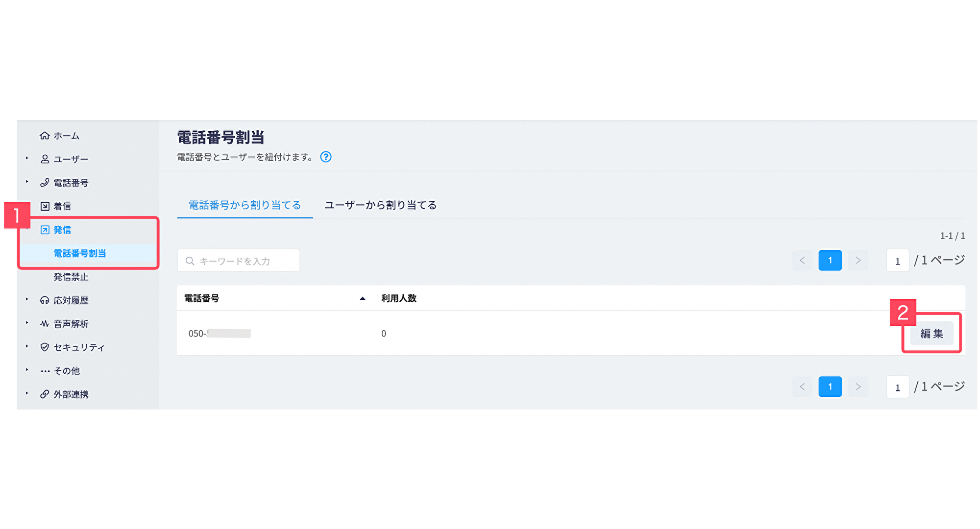
Task: Click the user person icon in the sidebar
Action: coord(45,159)
